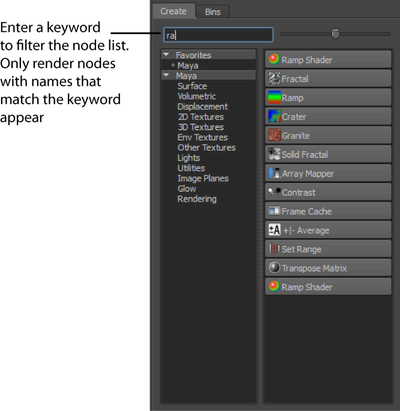Open the Create tab
This screenshot has height=411, width=400.
point(173,11)
